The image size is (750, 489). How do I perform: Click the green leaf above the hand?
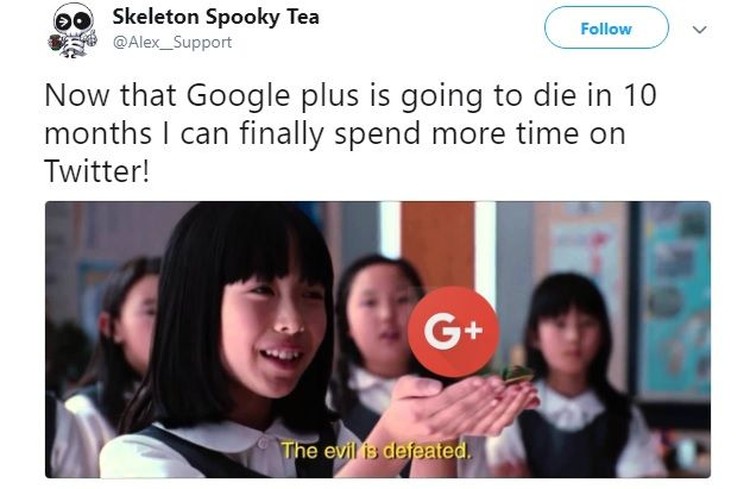pyautogui.click(x=512, y=372)
